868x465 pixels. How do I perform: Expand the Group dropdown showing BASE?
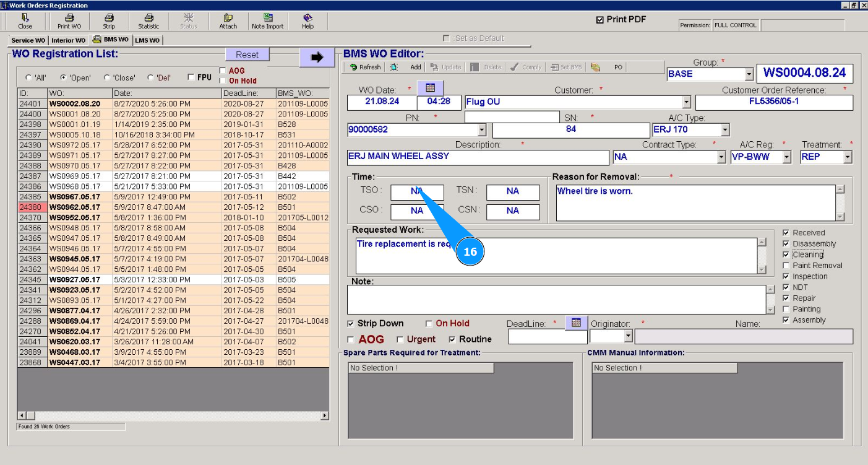coord(749,74)
